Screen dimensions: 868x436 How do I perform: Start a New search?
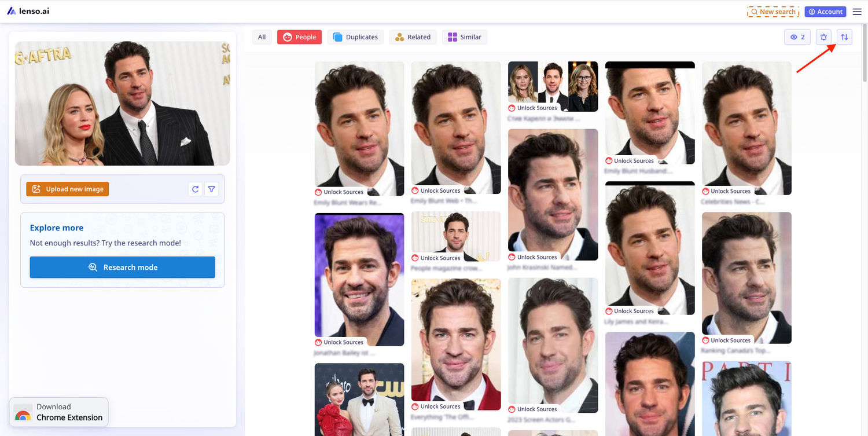(x=773, y=12)
